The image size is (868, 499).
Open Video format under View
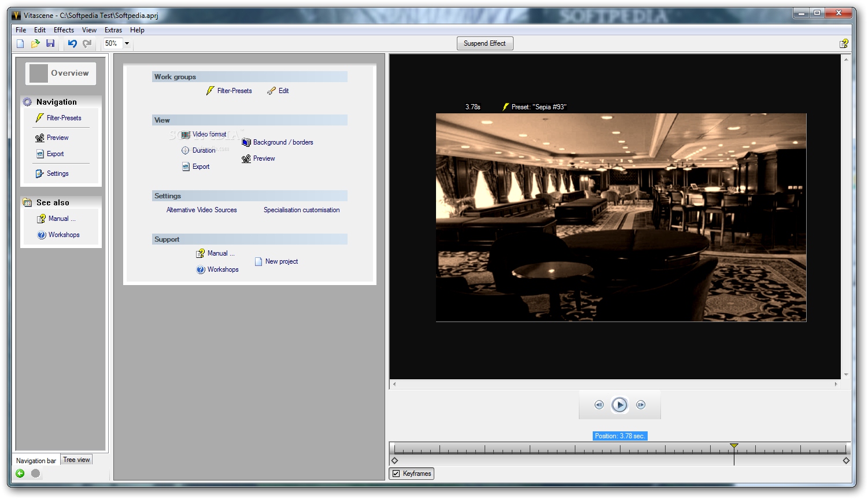tap(204, 134)
